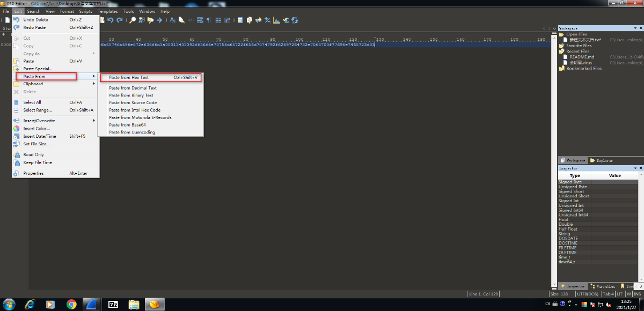Open Windows Start button

click(x=9, y=304)
